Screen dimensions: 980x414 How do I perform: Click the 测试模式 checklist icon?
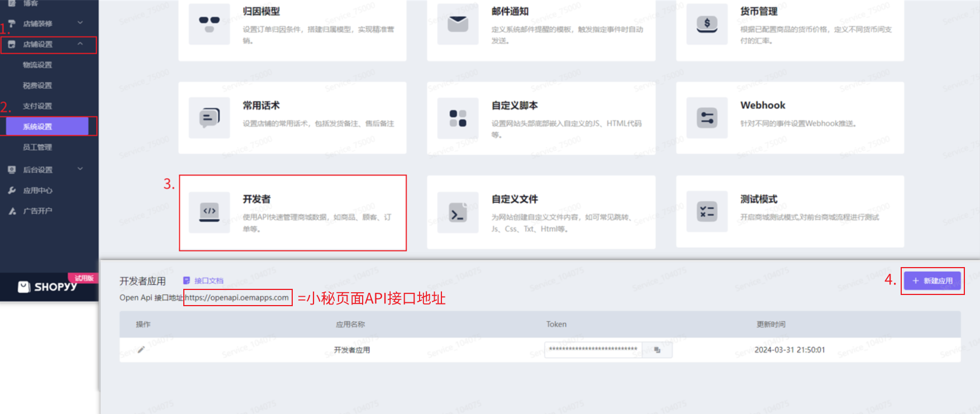tap(707, 212)
